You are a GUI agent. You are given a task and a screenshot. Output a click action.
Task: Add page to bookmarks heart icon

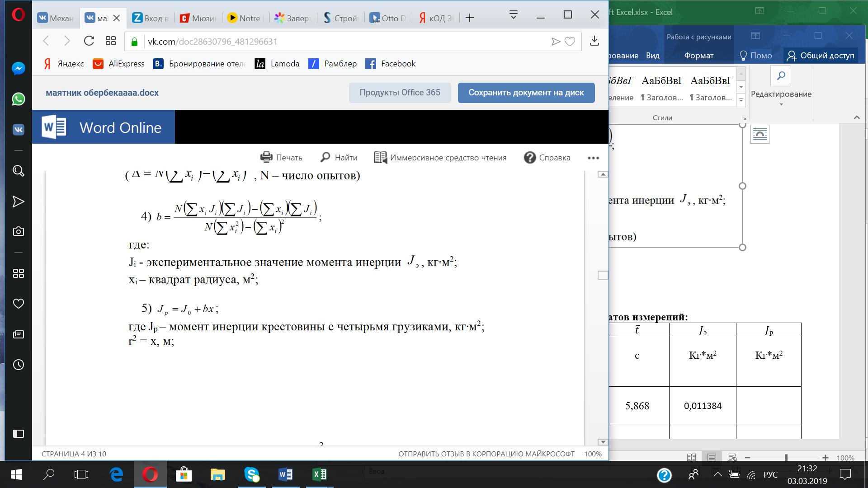click(570, 42)
